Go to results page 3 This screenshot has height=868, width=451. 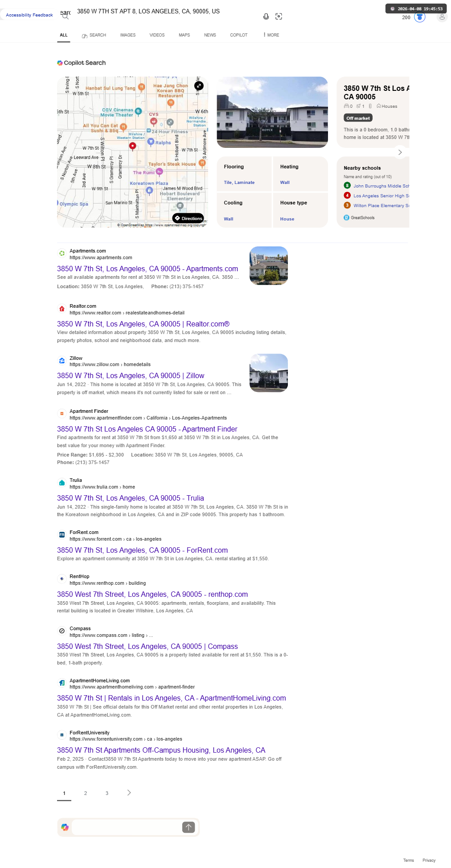[x=107, y=793]
